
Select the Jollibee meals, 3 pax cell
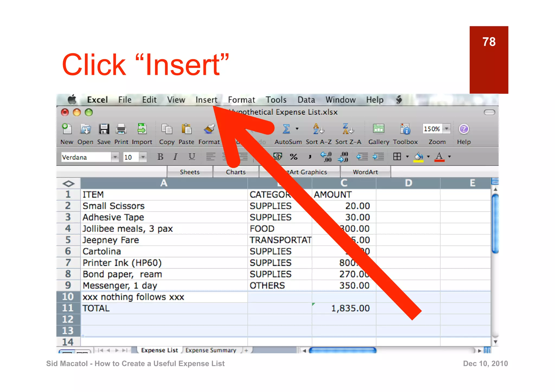click(164, 229)
